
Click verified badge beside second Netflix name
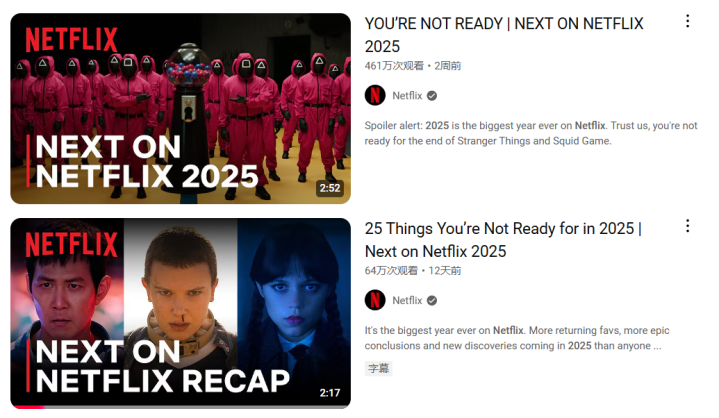[431, 301]
